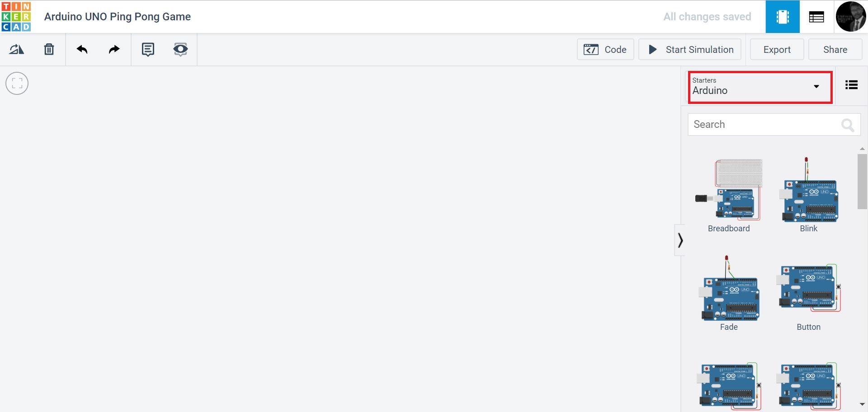Image resolution: width=868 pixels, height=412 pixels.
Task: Start the circuit simulation
Action: (690, 50)
